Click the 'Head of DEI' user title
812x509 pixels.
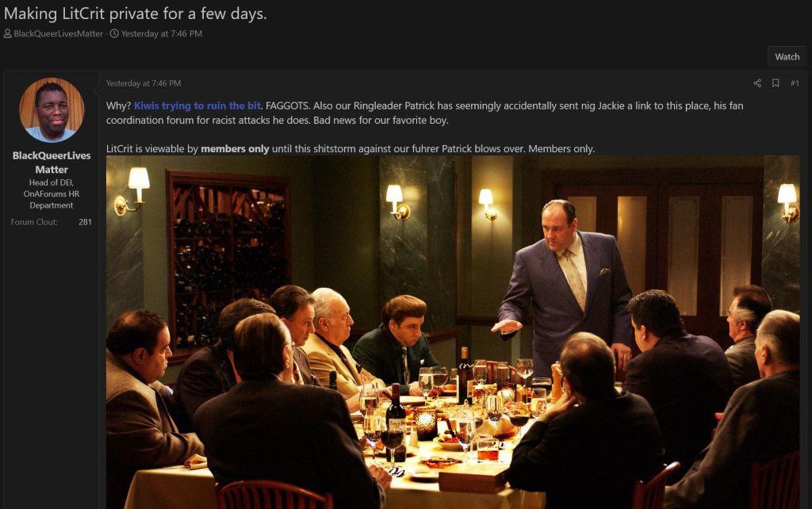pyautogui.click(x=52, y=193)
